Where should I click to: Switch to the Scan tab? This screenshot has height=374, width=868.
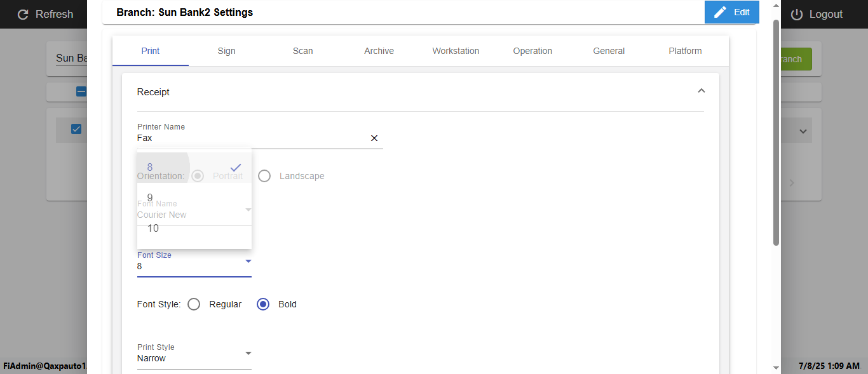tap(302, 51)
